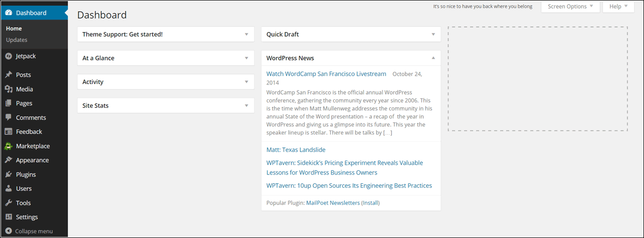Image resolution: width=644 pixels, height=238 pixels.
Task: Open Watch WordCamp San Francisco Livestream link
Action: 326,74
